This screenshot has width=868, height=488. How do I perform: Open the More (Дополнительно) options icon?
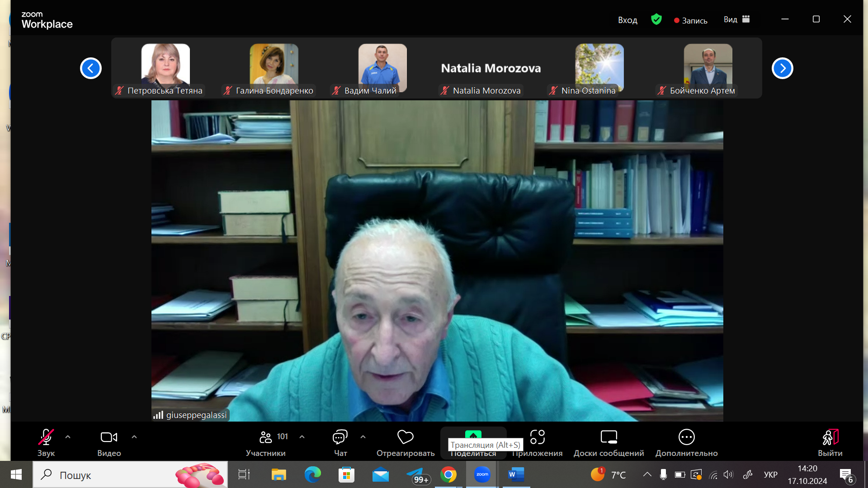[686, 437]
